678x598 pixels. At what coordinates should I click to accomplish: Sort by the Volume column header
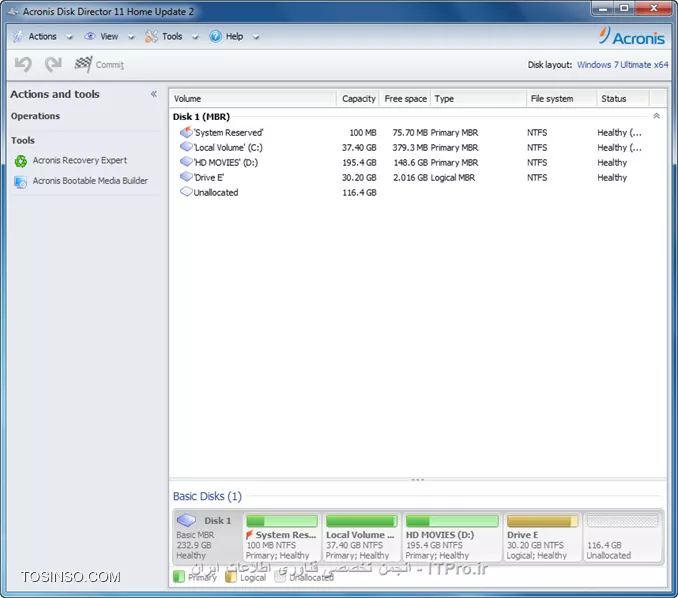[253, 99]
